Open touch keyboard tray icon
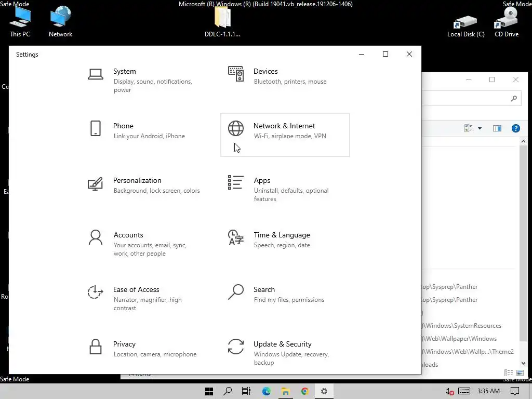 (464, 391)
